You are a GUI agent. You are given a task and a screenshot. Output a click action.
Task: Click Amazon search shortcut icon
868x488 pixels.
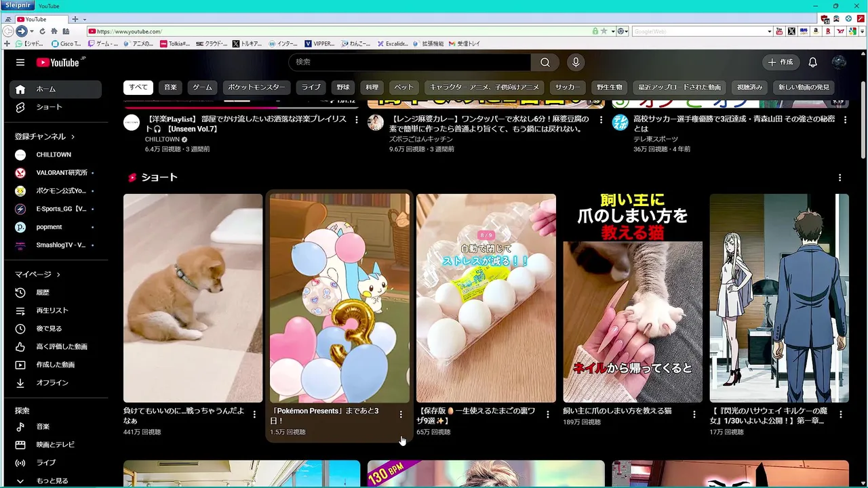click(x=816, y=31)
